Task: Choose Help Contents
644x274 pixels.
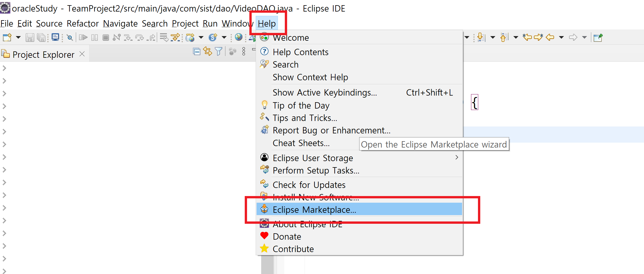Action: pyautogui.click(x=359, y=52)
